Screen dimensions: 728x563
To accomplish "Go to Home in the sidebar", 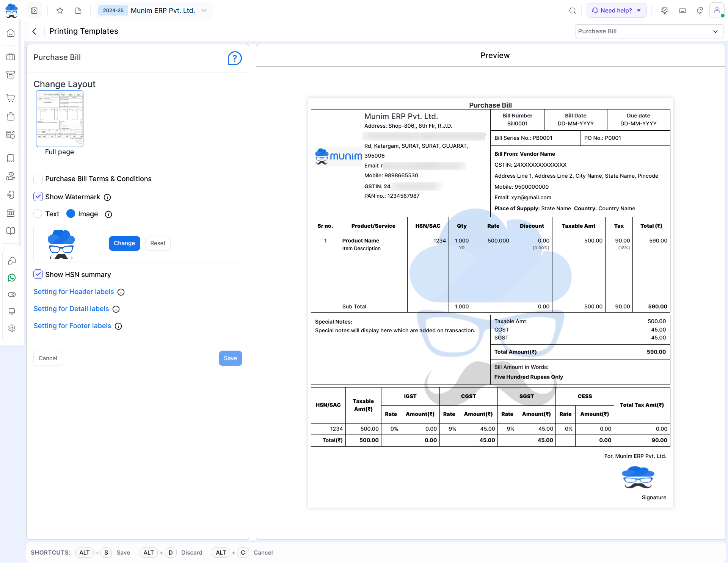I will 11,33.
